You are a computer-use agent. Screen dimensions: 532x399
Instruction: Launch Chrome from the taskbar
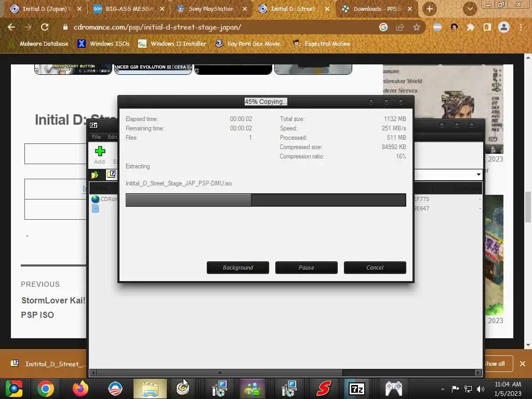46,389
